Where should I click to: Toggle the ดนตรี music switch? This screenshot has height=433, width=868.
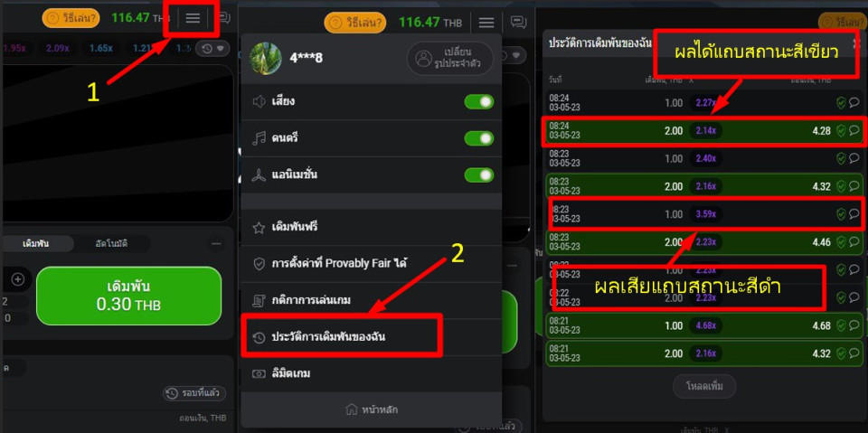479,138
